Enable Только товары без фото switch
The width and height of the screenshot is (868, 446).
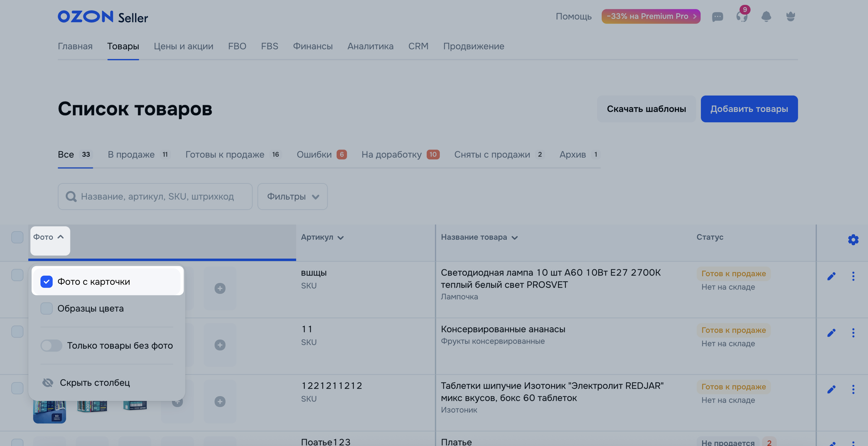pyautogui.click(x=51, y=345)
